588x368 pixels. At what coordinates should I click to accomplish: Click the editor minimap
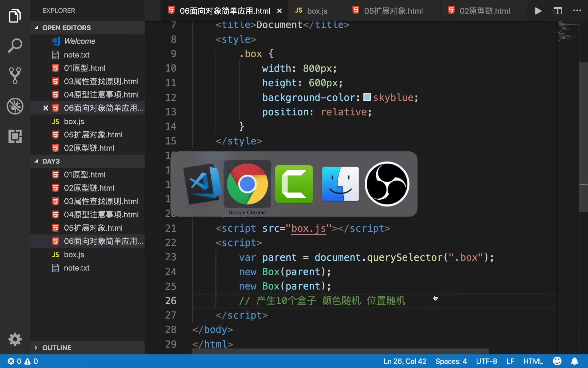click(568, 31)
